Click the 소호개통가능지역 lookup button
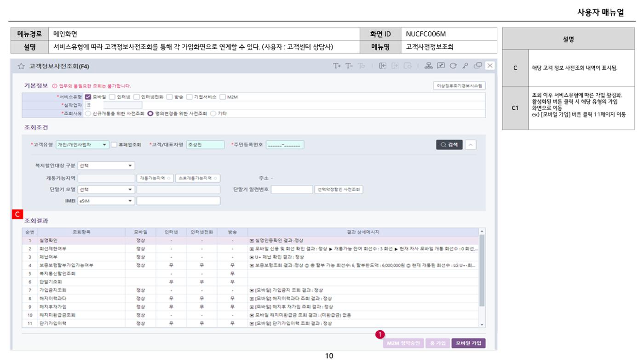The width and height of the screenshot is (644, 362). pos(197,178)
